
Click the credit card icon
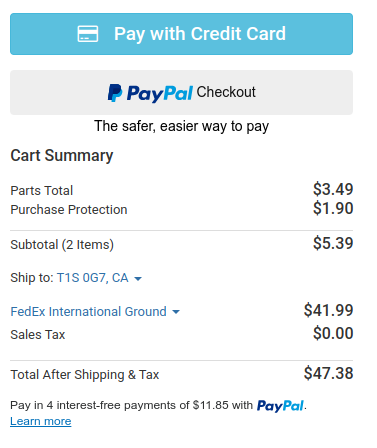(x=88, y=34)
